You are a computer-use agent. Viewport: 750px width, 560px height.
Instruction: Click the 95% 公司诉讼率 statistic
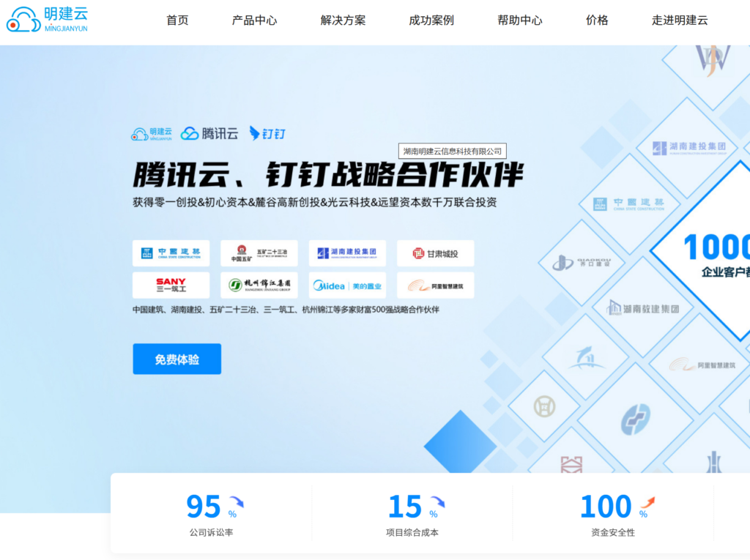[x=211, y=514]
